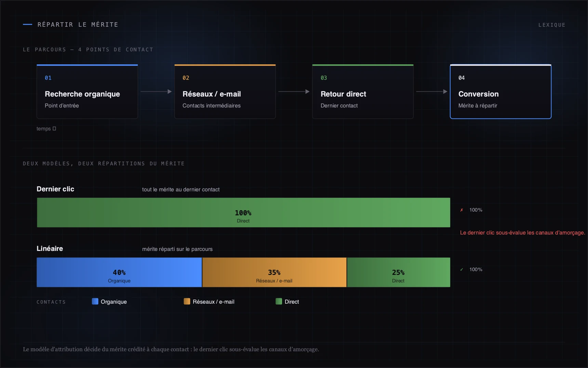Open the LEXIQUE link
Viewport: 588px width, 368px height.
click(552, 25)
